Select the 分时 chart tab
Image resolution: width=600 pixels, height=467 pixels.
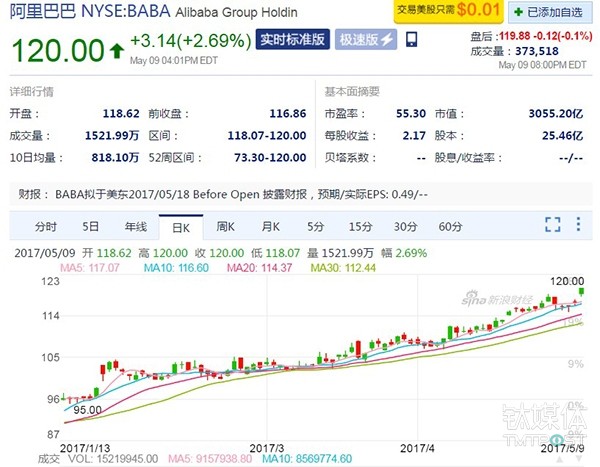(47, 226)
